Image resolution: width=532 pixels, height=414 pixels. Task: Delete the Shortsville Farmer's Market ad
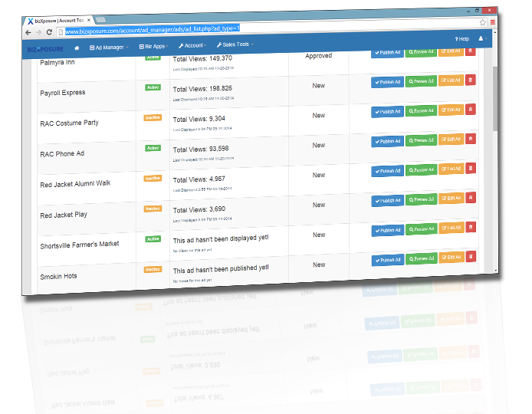pos(471,227)
